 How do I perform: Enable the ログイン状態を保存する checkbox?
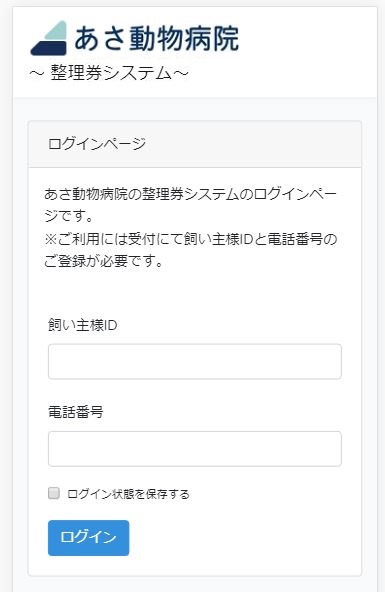click(x=54, y=493)
